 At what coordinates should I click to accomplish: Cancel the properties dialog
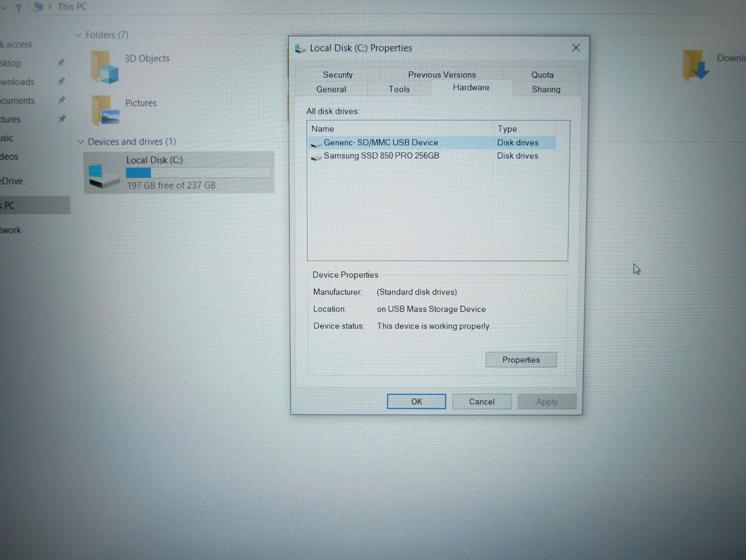482,401
